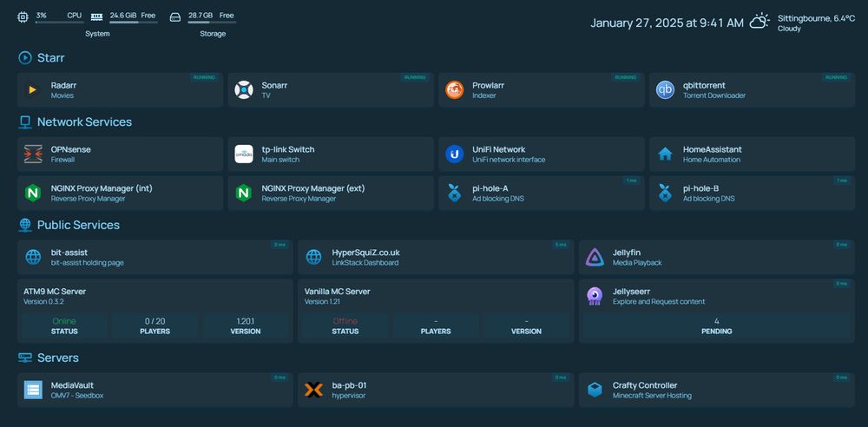Open the OPNsense firewall icon

click(33, 154)
